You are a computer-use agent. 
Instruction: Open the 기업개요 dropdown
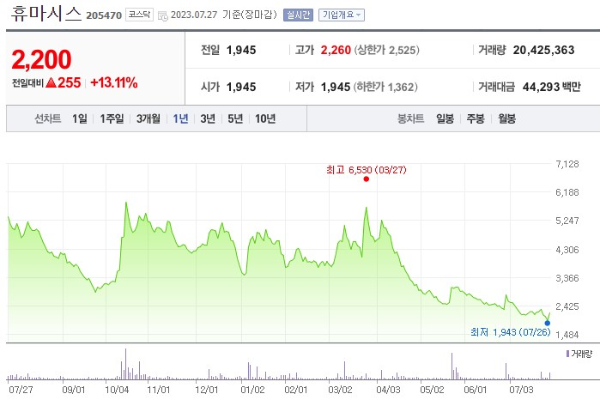click(341, 15)
